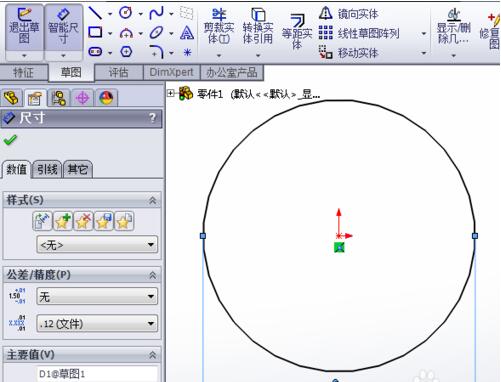Collapse the 样式(S) section
Viewport: 501px width, 382px height.
pos(152,200)
